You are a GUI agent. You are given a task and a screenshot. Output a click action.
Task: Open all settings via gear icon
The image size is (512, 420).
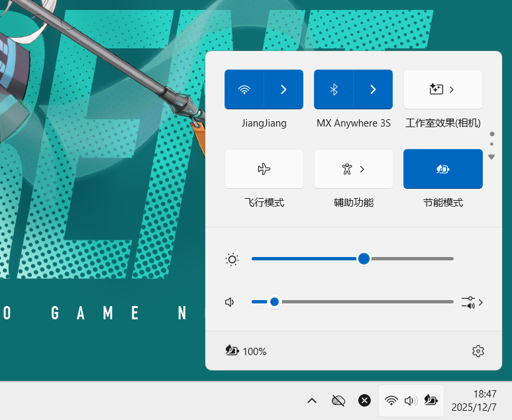pos(478,351)
